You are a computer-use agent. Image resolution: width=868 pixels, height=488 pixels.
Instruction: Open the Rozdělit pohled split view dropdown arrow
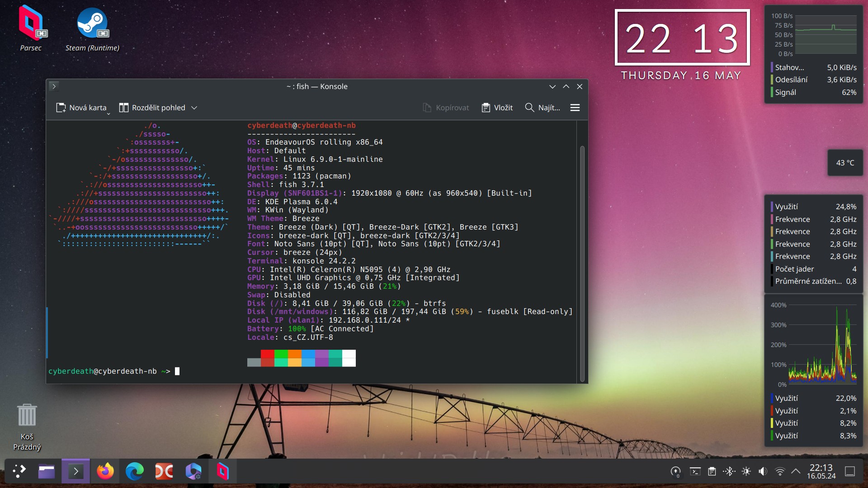(x=194, y=108)
